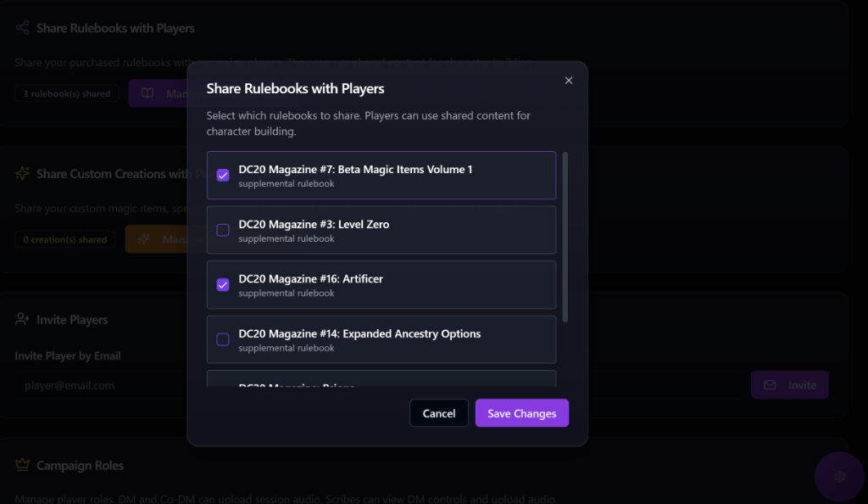
Task: Select the 'DC20 Magazine #14: Expanded Ancestry Options' title
Action: pos(359,333)
